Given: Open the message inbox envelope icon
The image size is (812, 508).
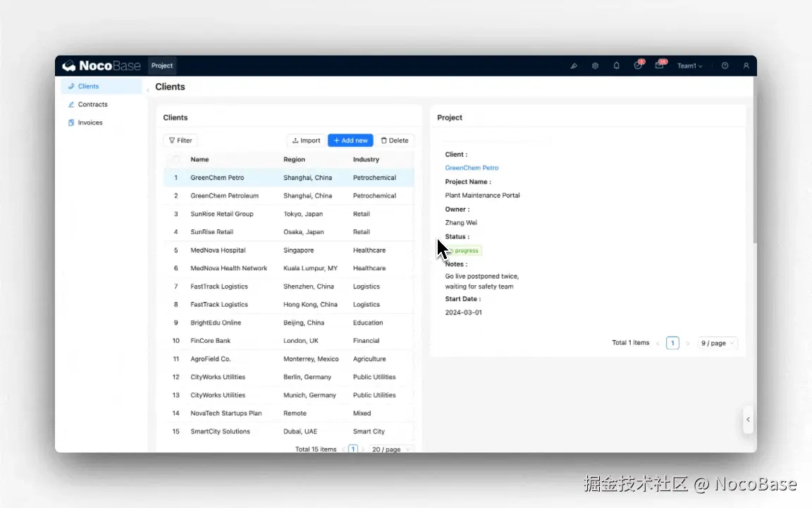Looking at the screenshot, I should (658, 66).
